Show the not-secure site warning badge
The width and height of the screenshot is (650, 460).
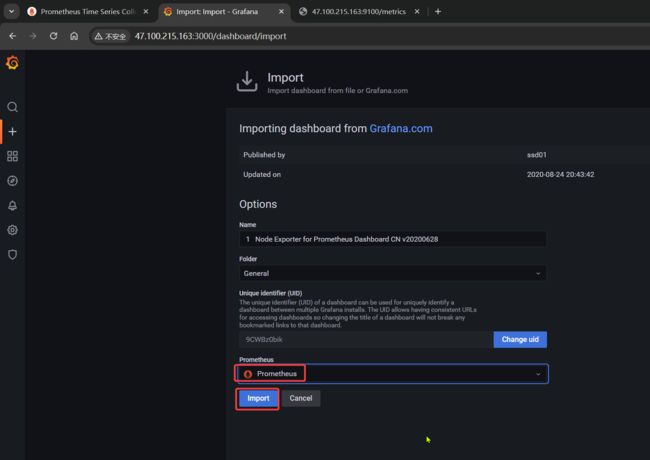pos(110,36)
